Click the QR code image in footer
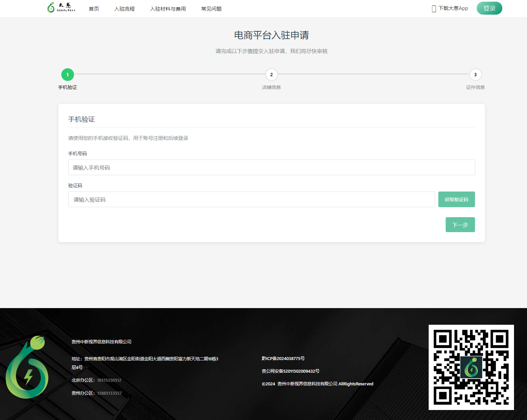The width and height of the screenshot is (527, 420). (471, 367)
